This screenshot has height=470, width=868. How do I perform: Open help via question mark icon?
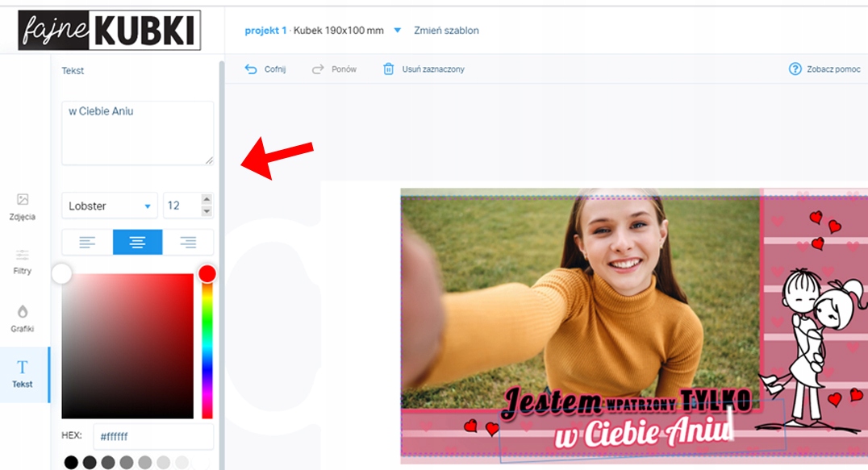tap(795, 69)
